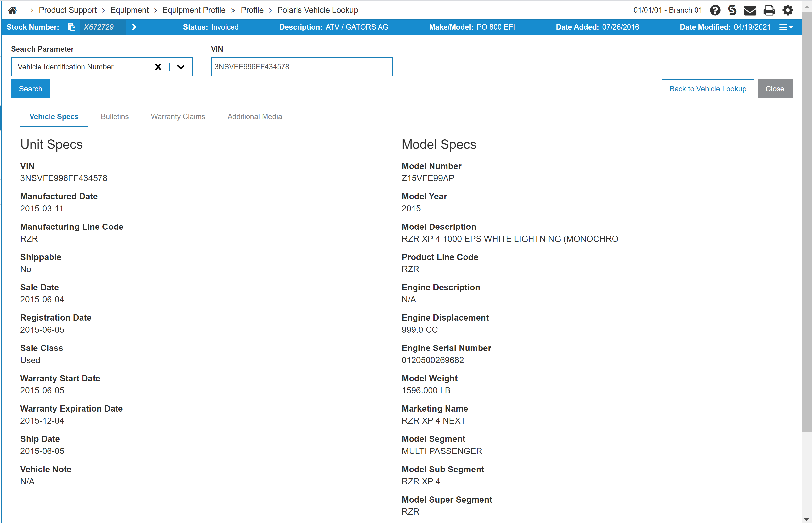812x523 pixels.
Task: Click the printer icon
Action: 769,10
